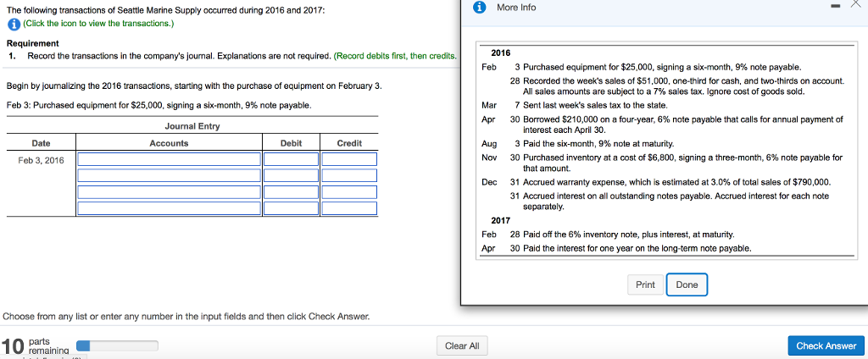Screen dimensions: 868x359
Task: Click the 'Purchased equipment for $25,000' transaction line in More Info
Action: pyautogui.click(x=662, y=68)
